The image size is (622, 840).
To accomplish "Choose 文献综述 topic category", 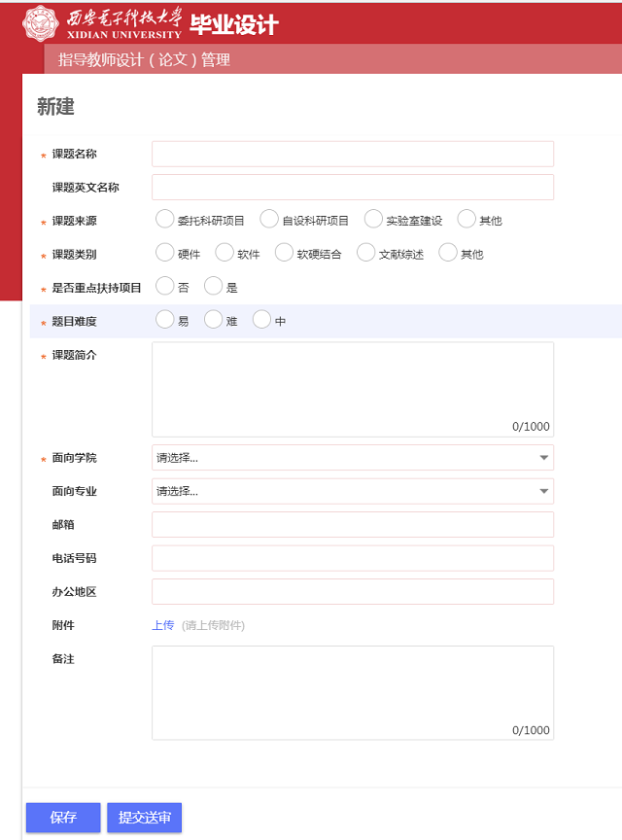I will 366,253.
